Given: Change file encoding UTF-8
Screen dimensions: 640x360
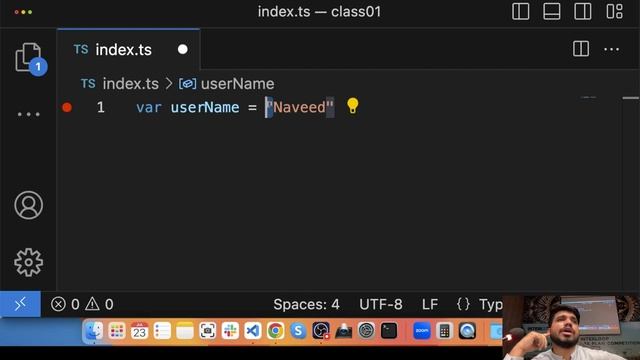Looking at the screenshot, I should pyautogui.click(x=380, y=304).
